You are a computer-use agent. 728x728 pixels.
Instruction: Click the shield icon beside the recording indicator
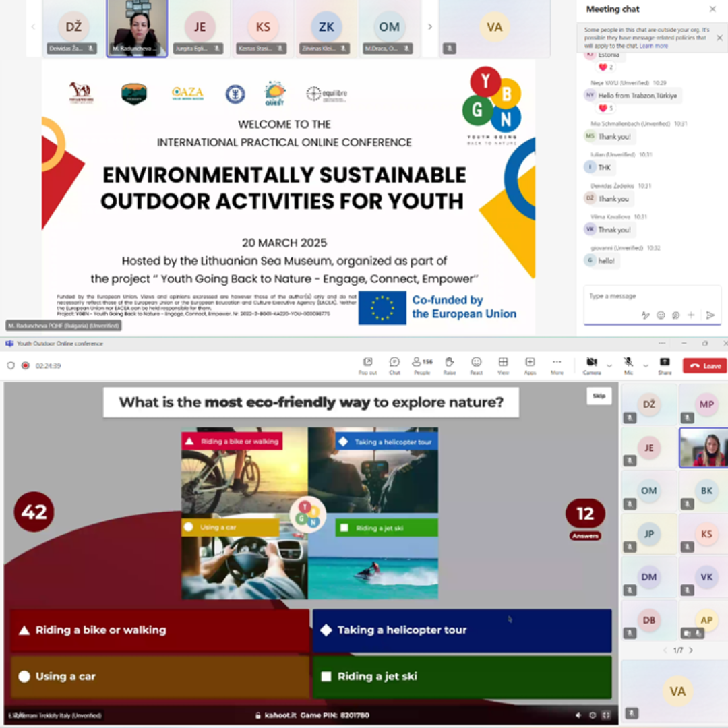click(x=11, y=365)
